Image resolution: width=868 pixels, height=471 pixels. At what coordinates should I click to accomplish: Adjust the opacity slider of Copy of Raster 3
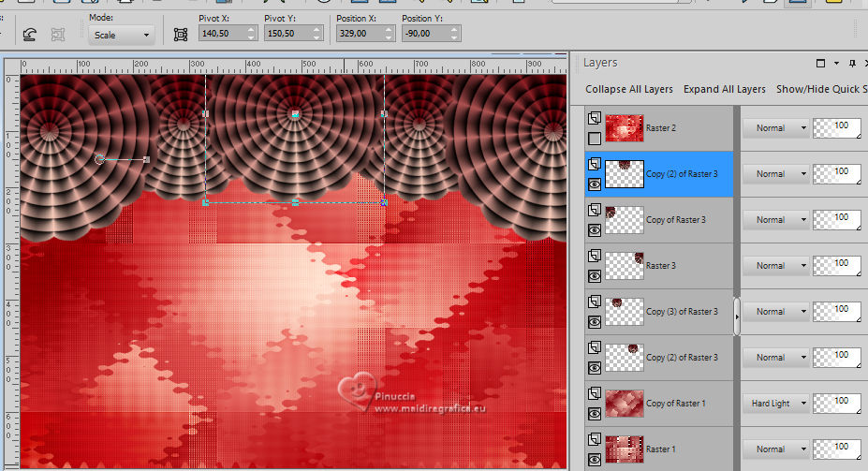836,220
